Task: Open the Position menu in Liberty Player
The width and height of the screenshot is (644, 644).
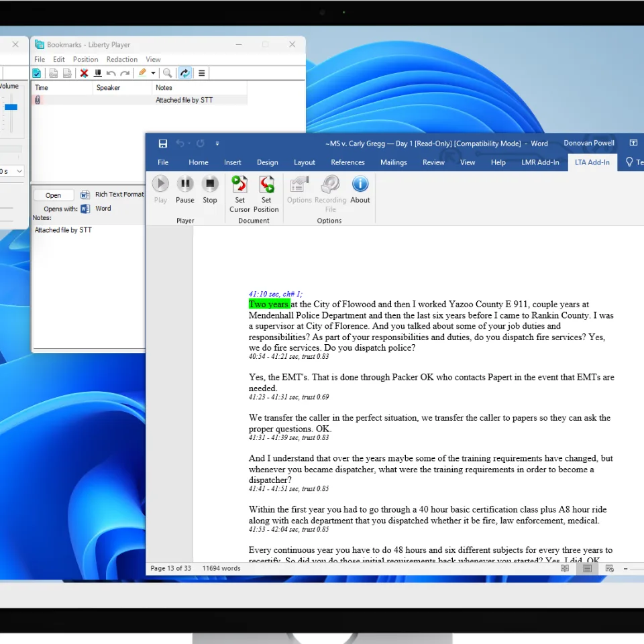Action: pyautogui.click(x=85, y=59)
